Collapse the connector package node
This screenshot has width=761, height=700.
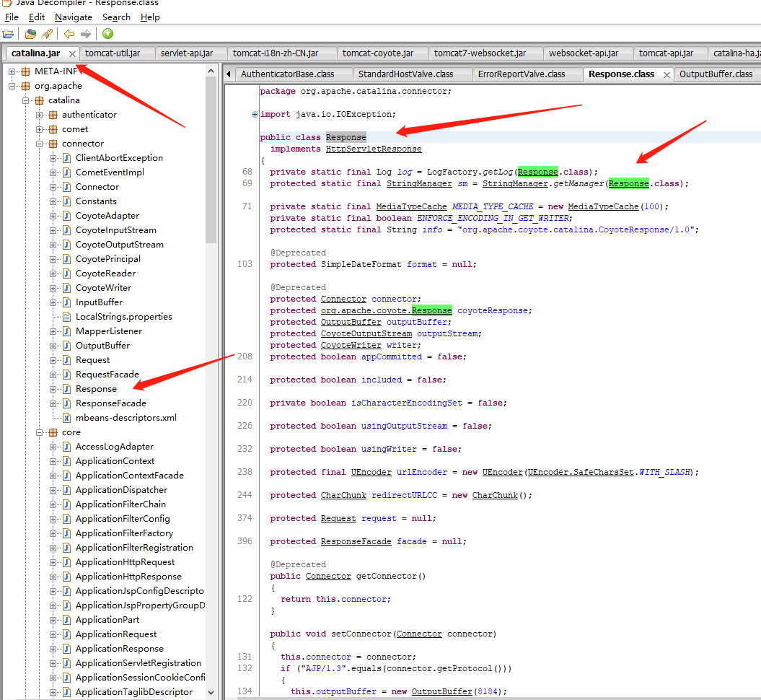coord(39,144)
